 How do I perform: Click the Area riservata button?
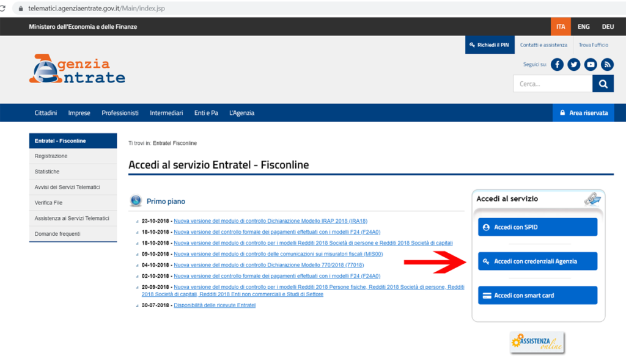pyautogui.click(x=583, y=113)
